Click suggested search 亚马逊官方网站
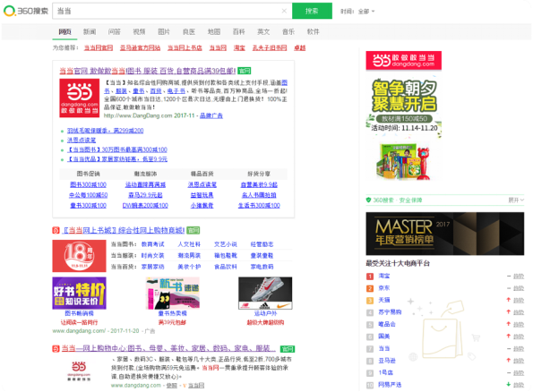This screenshot has width=533, height=392. (x=140, y=48)
